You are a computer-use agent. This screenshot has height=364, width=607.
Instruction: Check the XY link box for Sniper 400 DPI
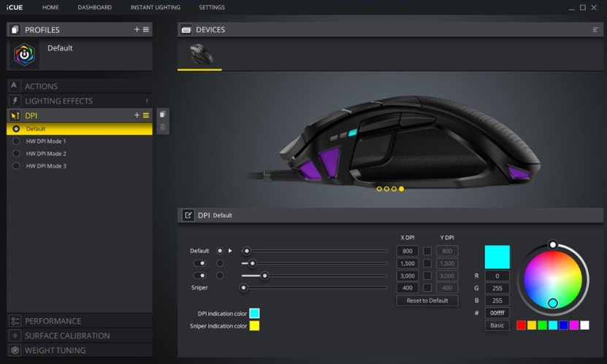point(427,288)
